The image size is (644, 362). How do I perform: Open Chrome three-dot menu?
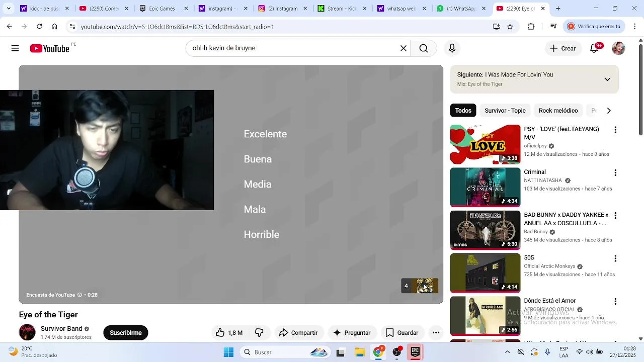pyautogui.click(x=635, y=27)
